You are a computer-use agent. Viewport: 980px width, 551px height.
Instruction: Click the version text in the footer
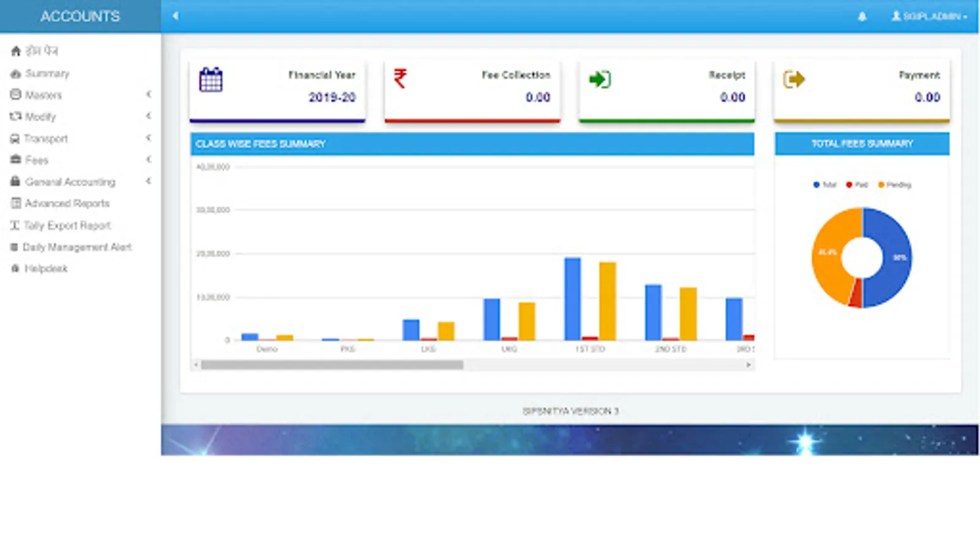click(x=571, y=411)
